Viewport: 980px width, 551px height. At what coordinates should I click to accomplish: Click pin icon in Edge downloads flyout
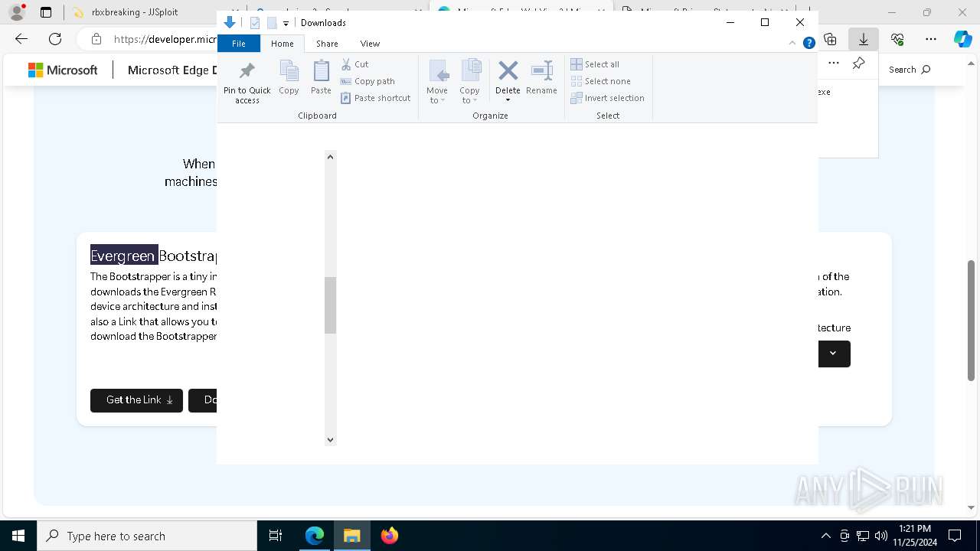859,64
